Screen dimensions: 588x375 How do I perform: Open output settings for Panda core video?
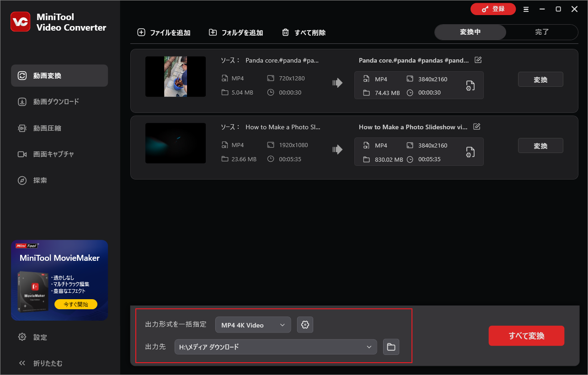pyautogui.click(x=470, y=85)
